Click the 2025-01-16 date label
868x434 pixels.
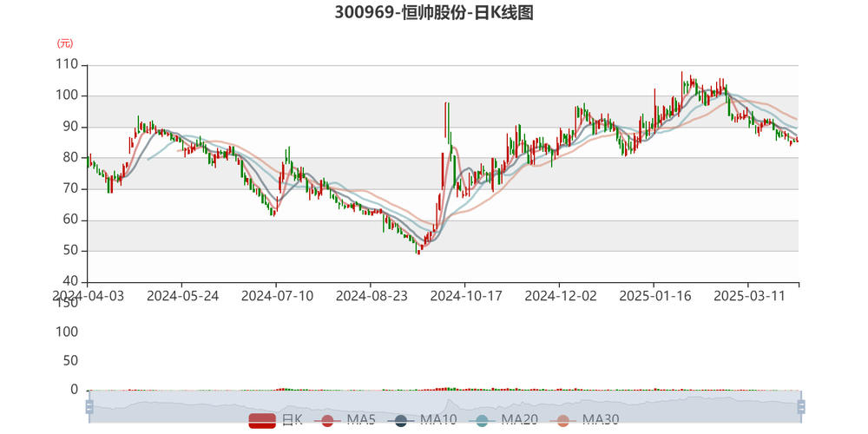coord(655,296)
